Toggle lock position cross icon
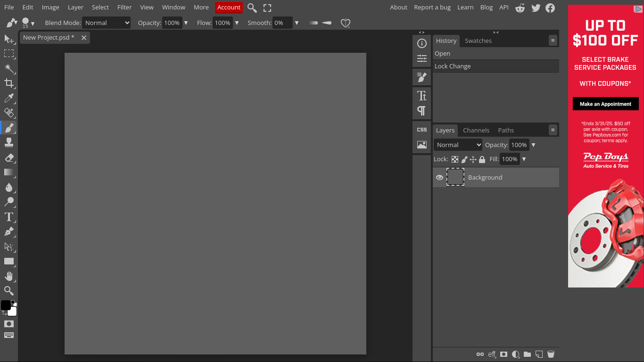 [x=473, y=159]
